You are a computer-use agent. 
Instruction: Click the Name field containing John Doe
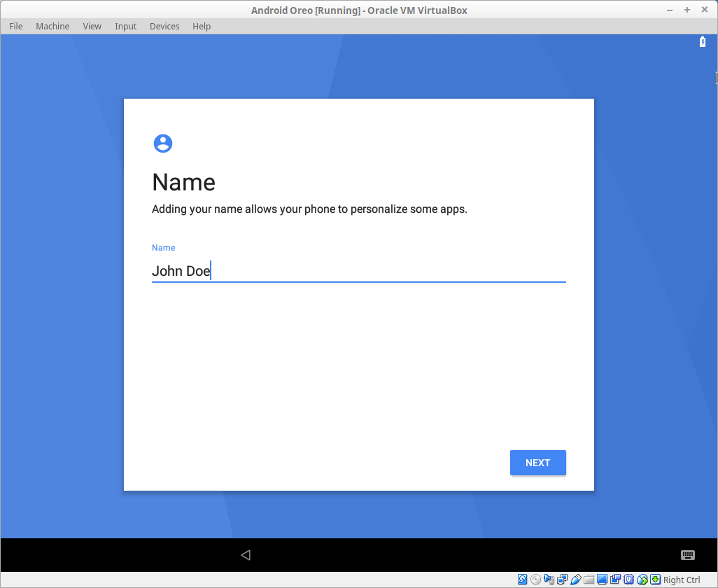pyautogui.click(x=359, y=271)
